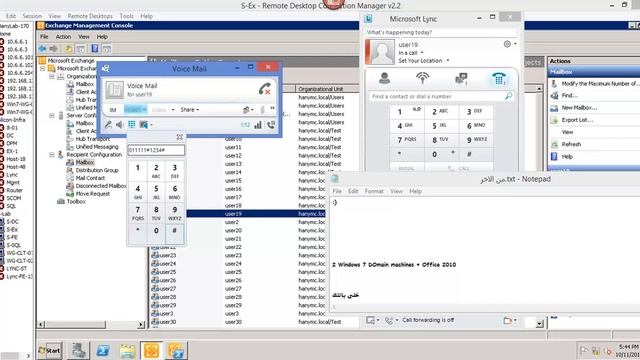
Task: Open Lync Phone view icon
Action: point(499,78)
